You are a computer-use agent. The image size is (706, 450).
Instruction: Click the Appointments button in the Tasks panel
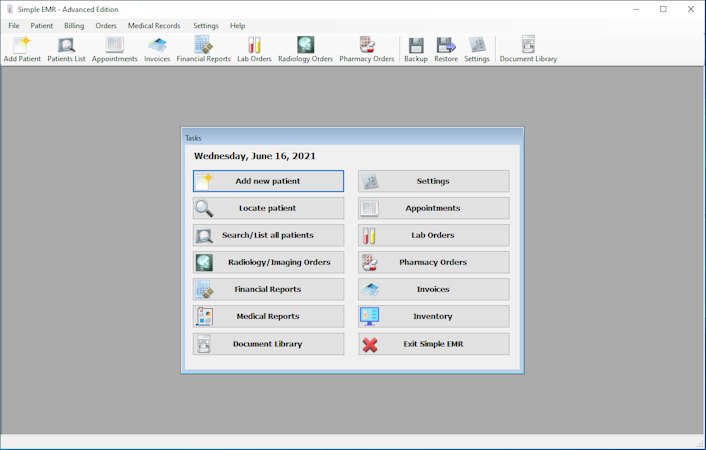[x=434, y=208]
